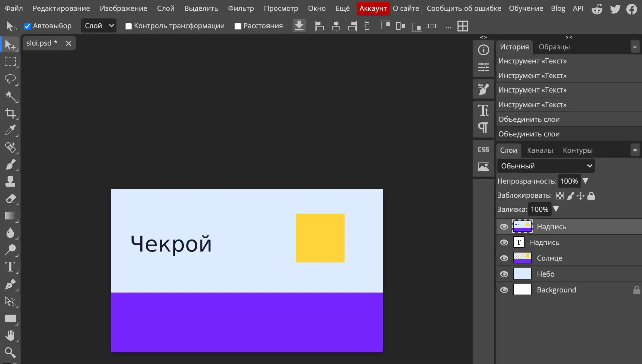This screenshot has height=364, width=642.
Task: Click the red Аккаунт button
Action: [x=373, y=8]
